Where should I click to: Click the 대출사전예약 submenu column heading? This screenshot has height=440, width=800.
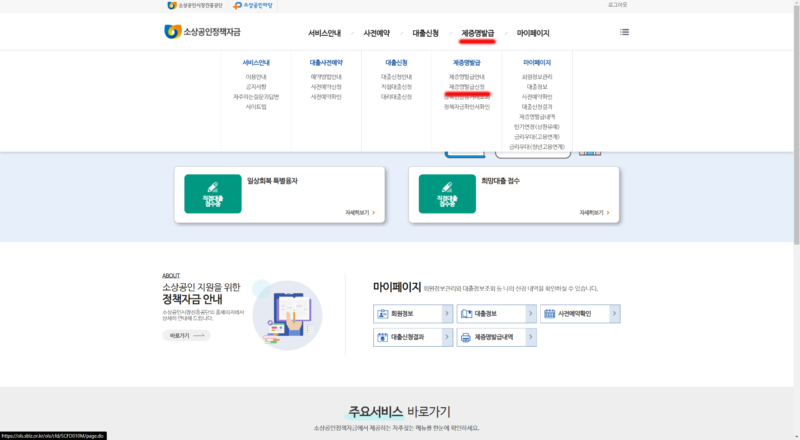tap(326, 62)
